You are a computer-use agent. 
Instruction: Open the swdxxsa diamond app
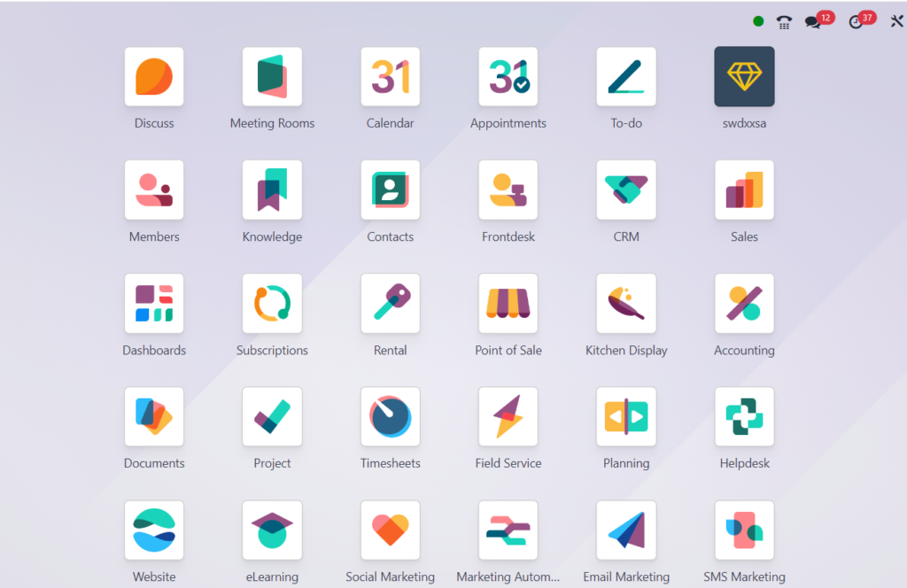(744, 77)
